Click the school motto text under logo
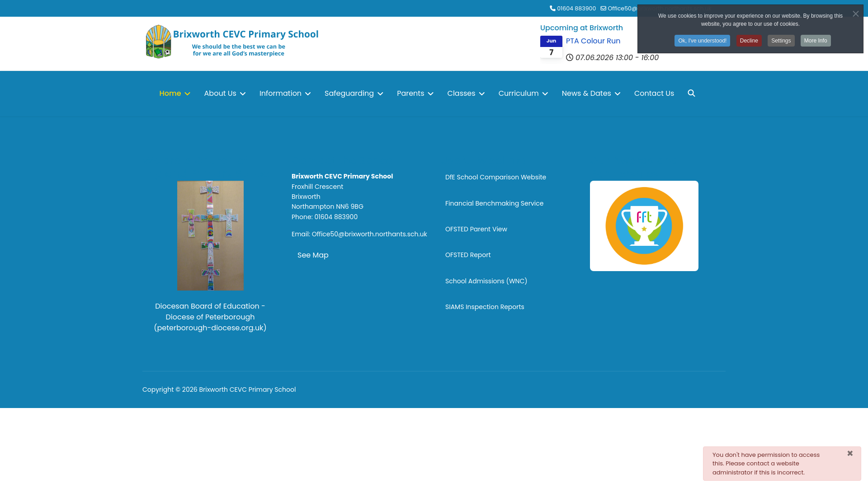868x488 pixels. coord(239,50)
